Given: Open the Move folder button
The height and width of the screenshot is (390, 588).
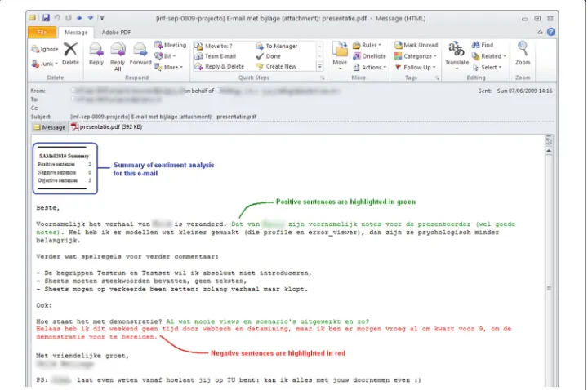Looking at the screenshot, I should (x=340, y=55).
